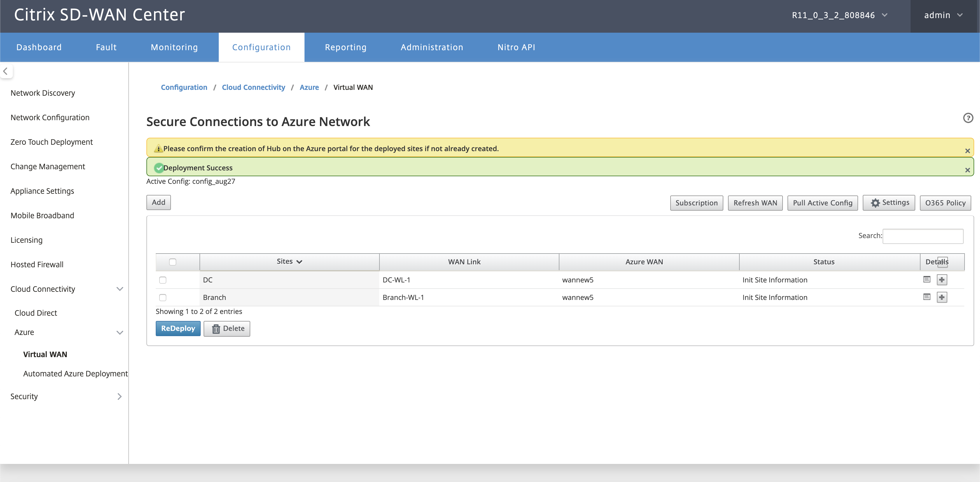Open the Reporting tab

pos(345,47)
